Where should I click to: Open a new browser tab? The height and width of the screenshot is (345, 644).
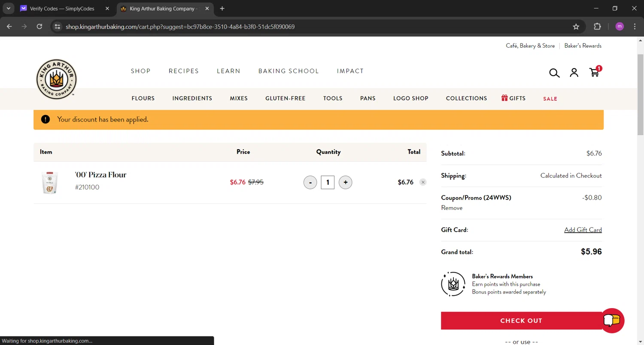(x=222, y=9)
